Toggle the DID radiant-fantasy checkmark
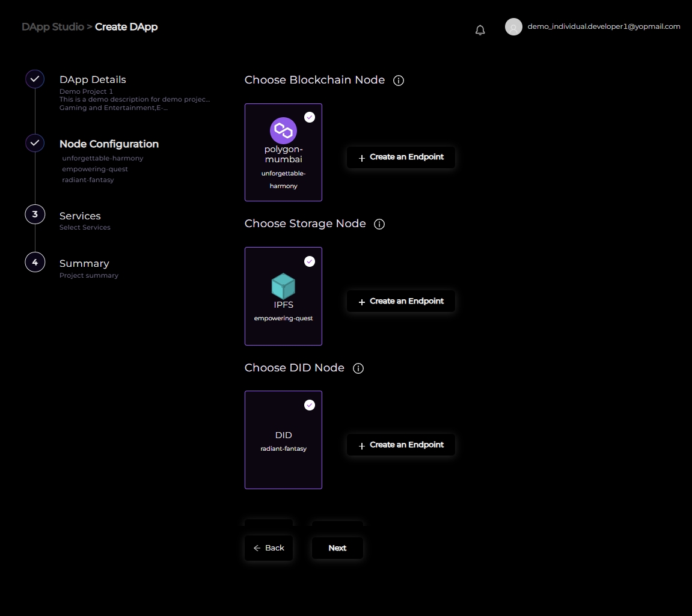 (310, 405)
